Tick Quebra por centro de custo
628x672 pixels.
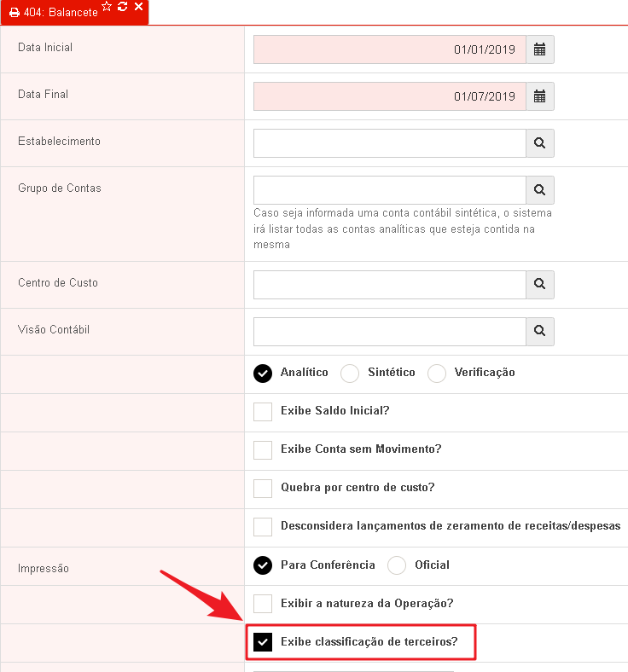point(263,488)
